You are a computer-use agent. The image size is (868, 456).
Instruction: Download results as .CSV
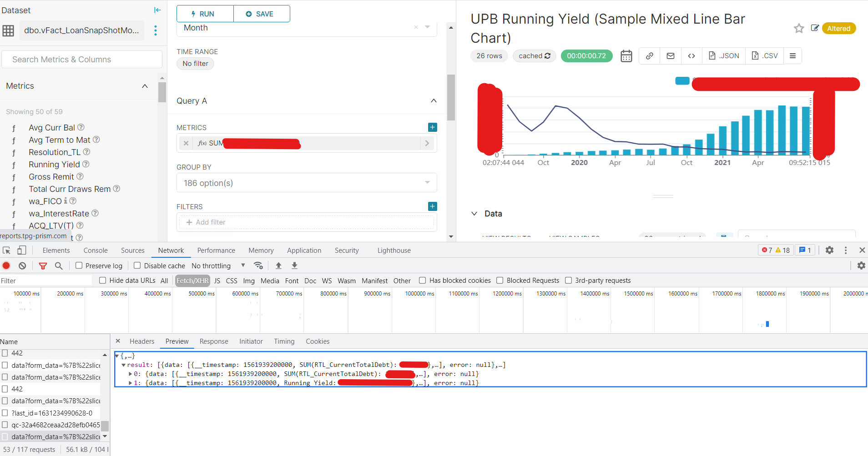point(764,55)
